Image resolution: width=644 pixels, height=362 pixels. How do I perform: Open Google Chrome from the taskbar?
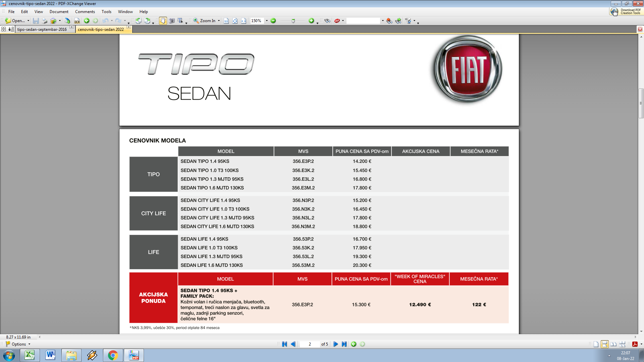tap(113, 355)
